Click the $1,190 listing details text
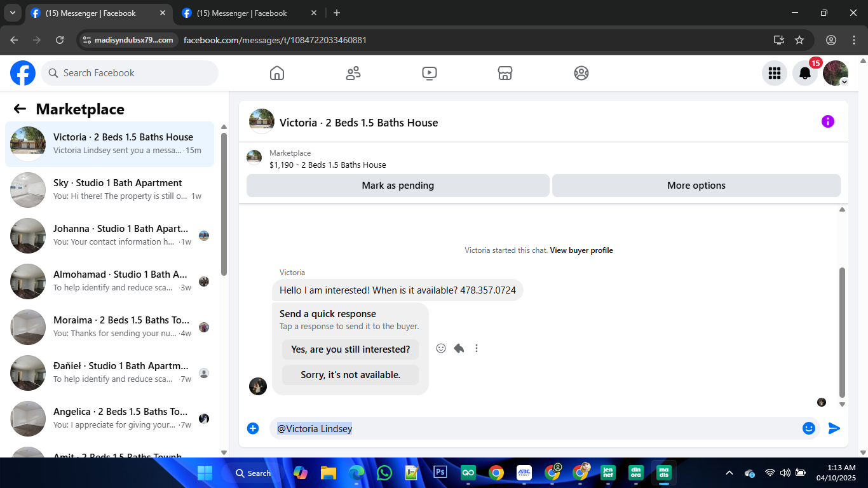The height and width of the screenshot is (488, 868). point(328,165)
